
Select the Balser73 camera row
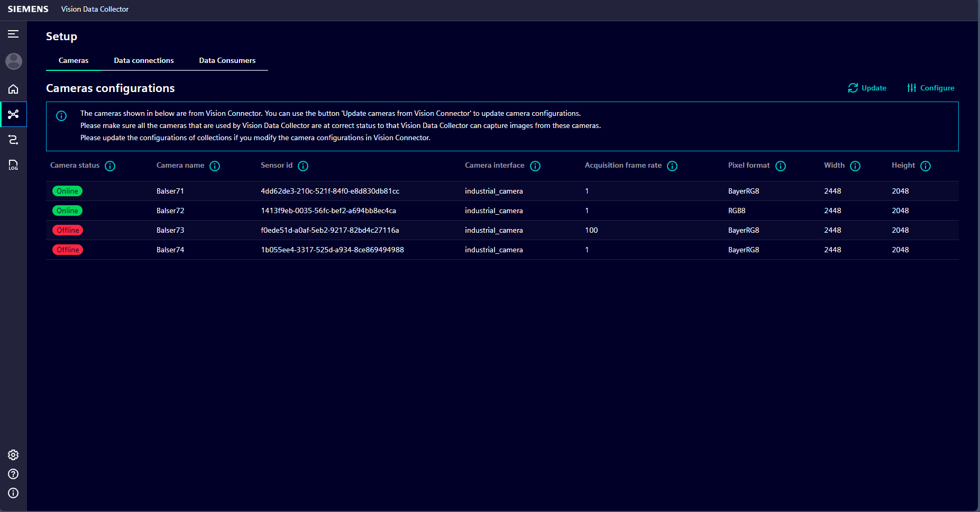(170, 231)
